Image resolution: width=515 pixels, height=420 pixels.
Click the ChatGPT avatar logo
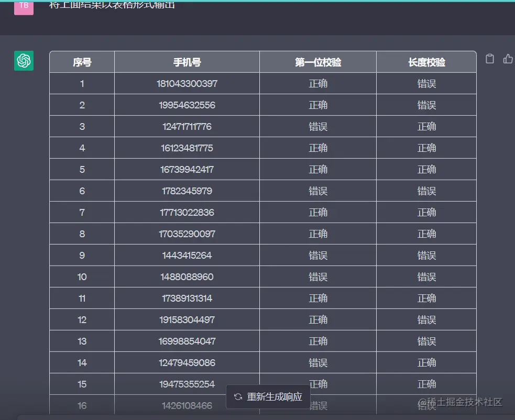(24, 61)
